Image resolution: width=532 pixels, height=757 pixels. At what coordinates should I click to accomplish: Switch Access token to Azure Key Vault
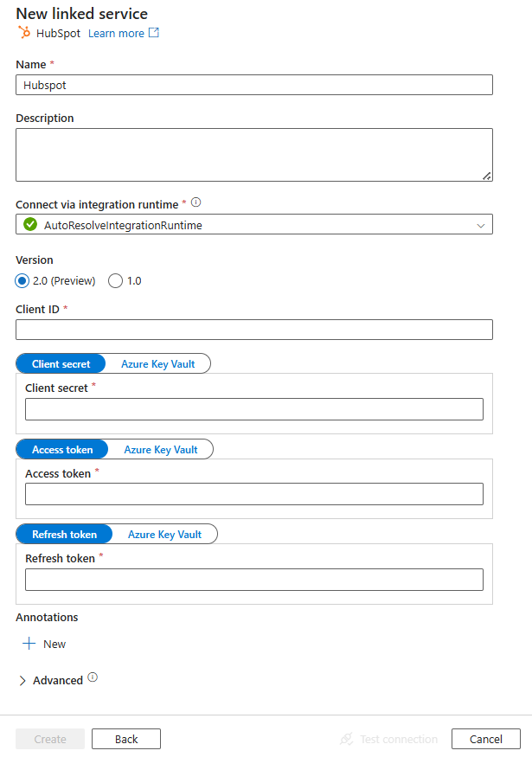click(161, 450)
